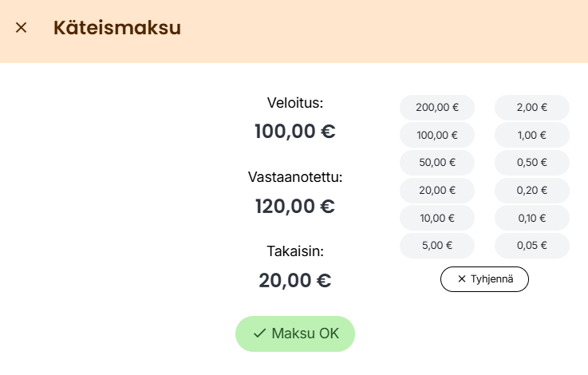The image size is (588, 375).
Task: Choose the 5,00 € denomination
Action: [436, 245]
